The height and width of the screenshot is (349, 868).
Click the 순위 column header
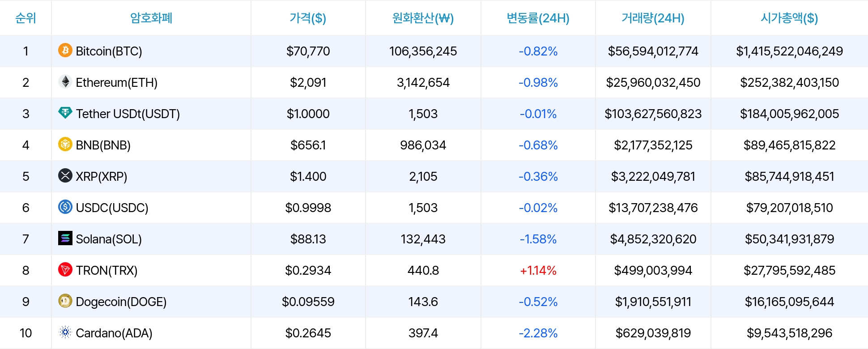click(26, 18)
